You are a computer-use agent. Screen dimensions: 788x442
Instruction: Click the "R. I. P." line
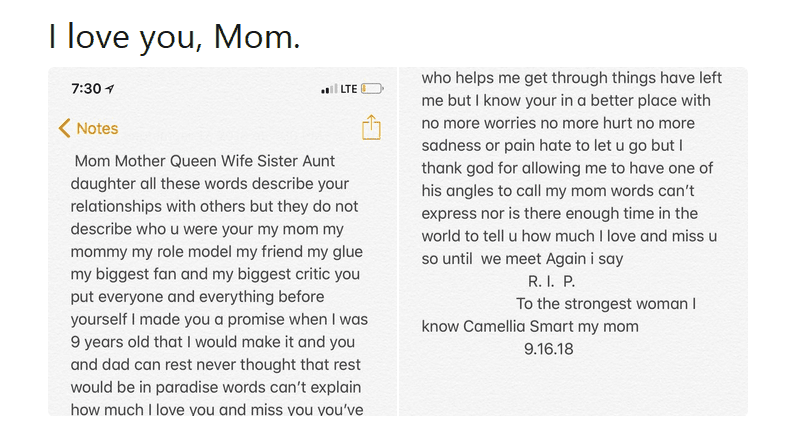[551, 281]
